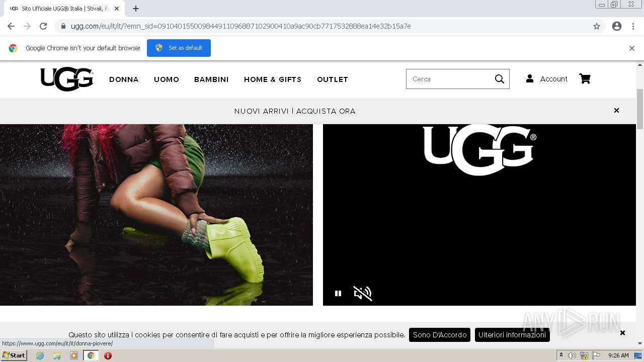Image resolution: width=644 pixels, height=362 pixels.
Task: Close the Nuovi Arrivi promo banner
Action: 616,110
